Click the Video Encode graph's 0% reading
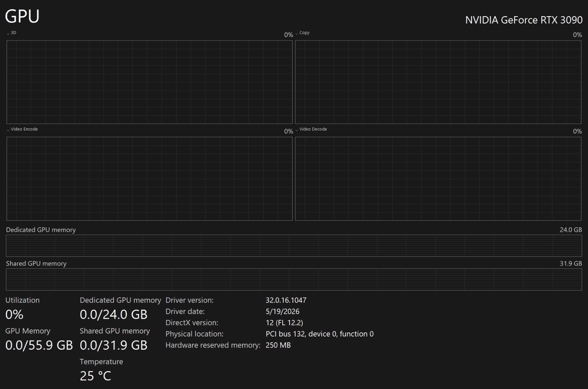This screenshot has width=588, height=389. tap(288, 132)
